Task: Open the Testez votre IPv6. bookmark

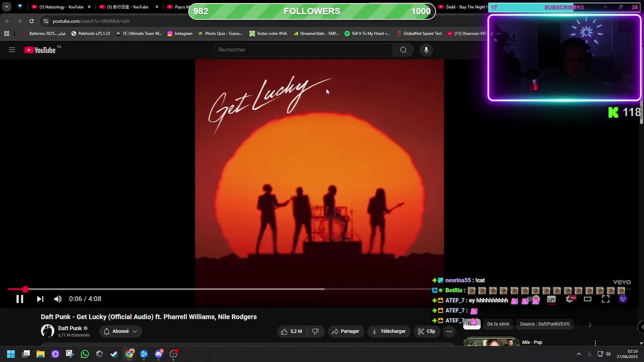Action: click(268, 34)
